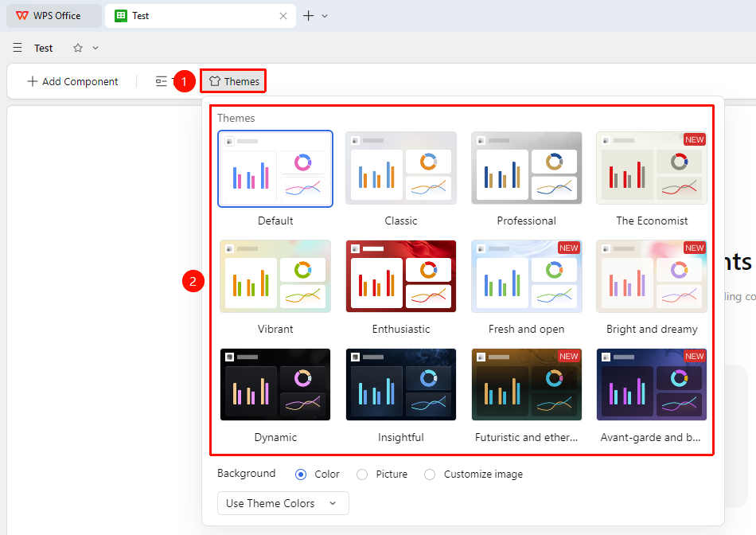Click the new tab plus icon

308,16
